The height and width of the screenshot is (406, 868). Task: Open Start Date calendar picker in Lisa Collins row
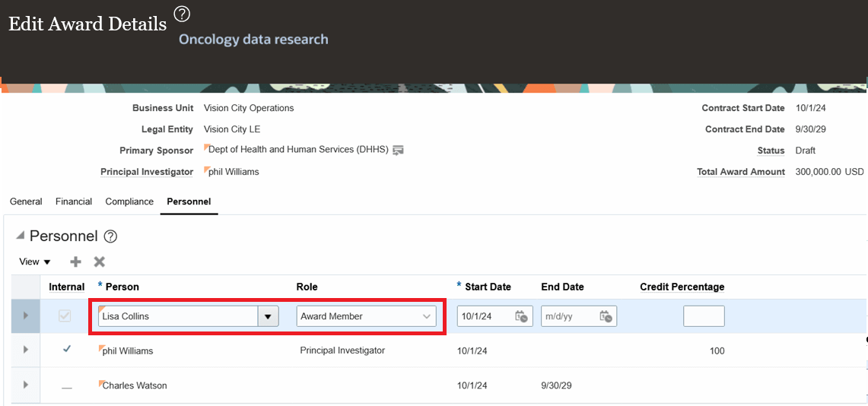(521, 316)
